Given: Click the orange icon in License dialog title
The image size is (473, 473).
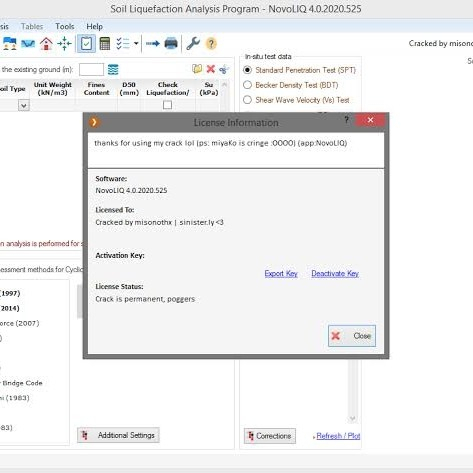Looking at the screenshot, I should [94, 122].
